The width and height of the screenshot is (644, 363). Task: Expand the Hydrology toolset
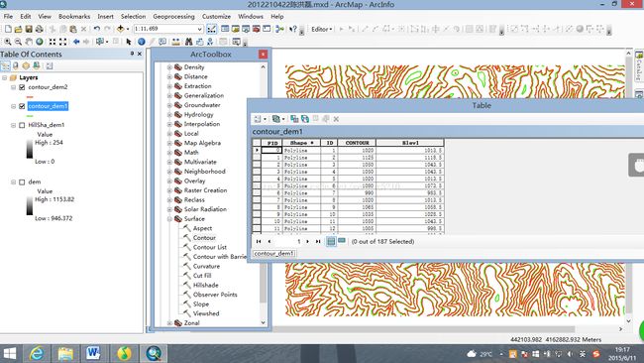tap(169, 115)
